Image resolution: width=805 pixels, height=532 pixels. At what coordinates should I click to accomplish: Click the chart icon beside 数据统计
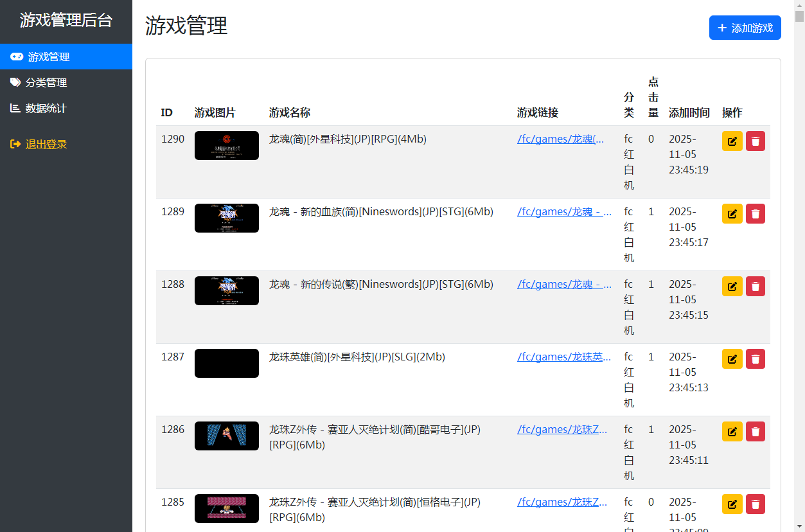point(14,108)
